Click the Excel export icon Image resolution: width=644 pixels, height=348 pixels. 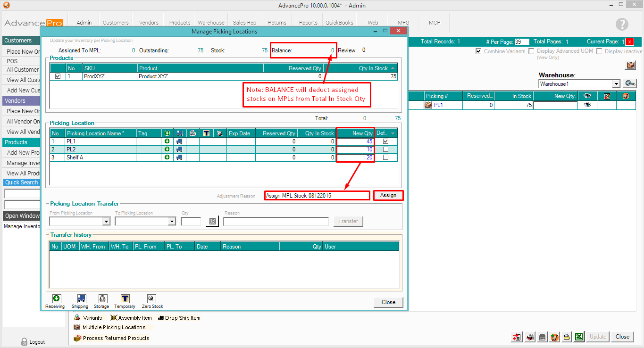tap(579, 337)
